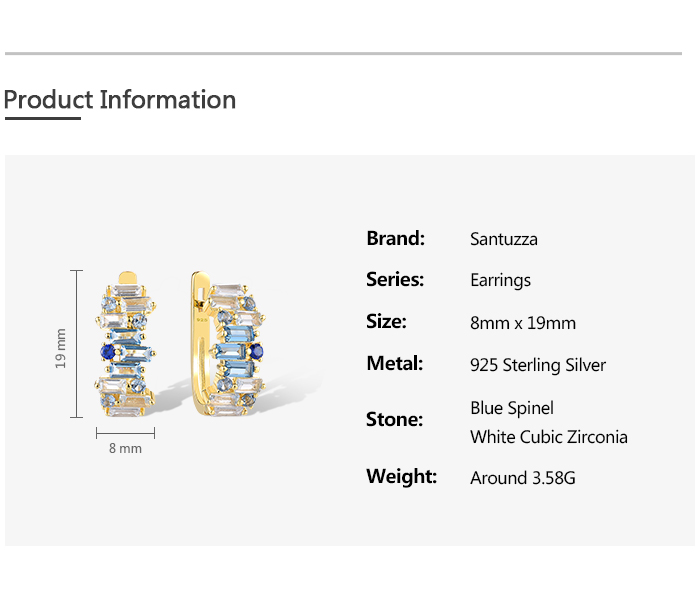Click the Around 3.58G weight value
Image resolution: width=700 pixels, height=596 pixels.
[523, 478]
